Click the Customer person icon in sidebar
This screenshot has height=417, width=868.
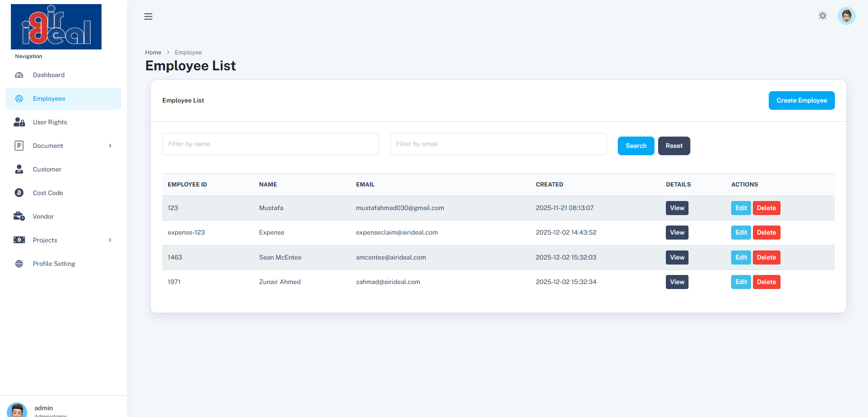pos(19,169)
